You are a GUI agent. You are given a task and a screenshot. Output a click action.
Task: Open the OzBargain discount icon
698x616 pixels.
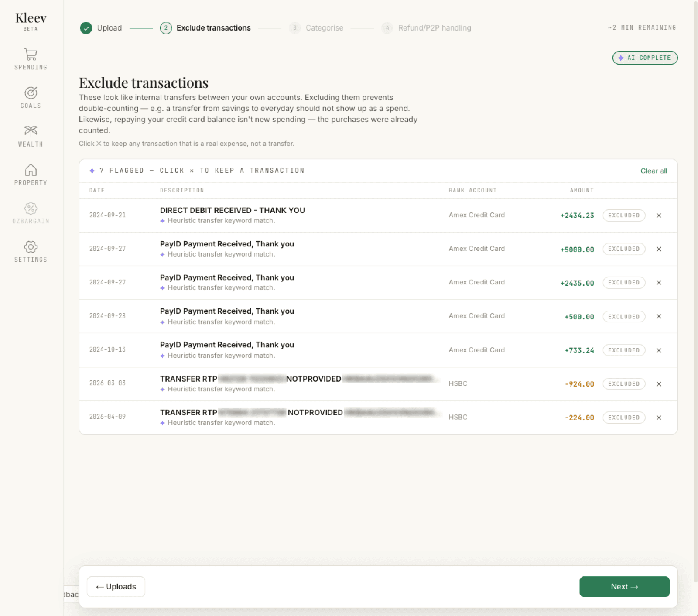[x=31, y=208]
